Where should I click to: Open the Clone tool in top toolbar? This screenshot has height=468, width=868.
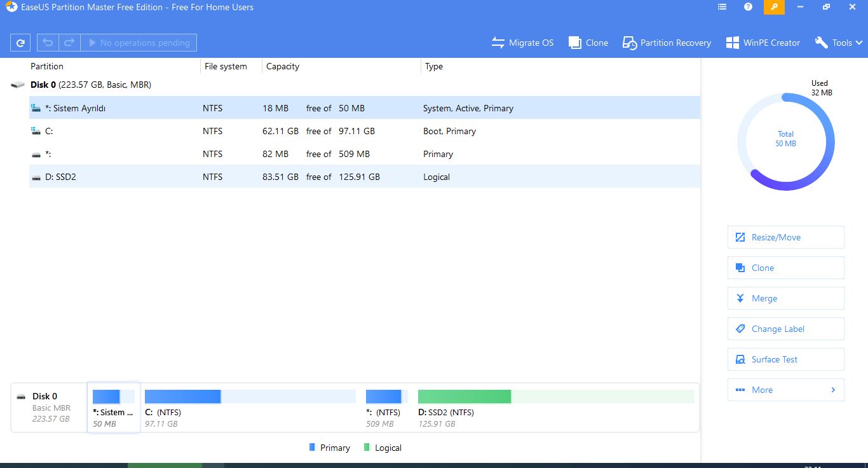click(x=588, y=43)
